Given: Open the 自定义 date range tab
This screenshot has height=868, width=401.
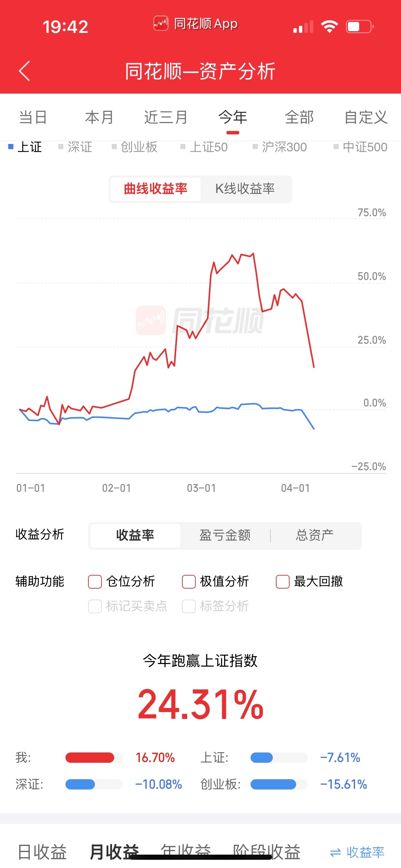Looking at the screenshot, I should pos(366,117).
